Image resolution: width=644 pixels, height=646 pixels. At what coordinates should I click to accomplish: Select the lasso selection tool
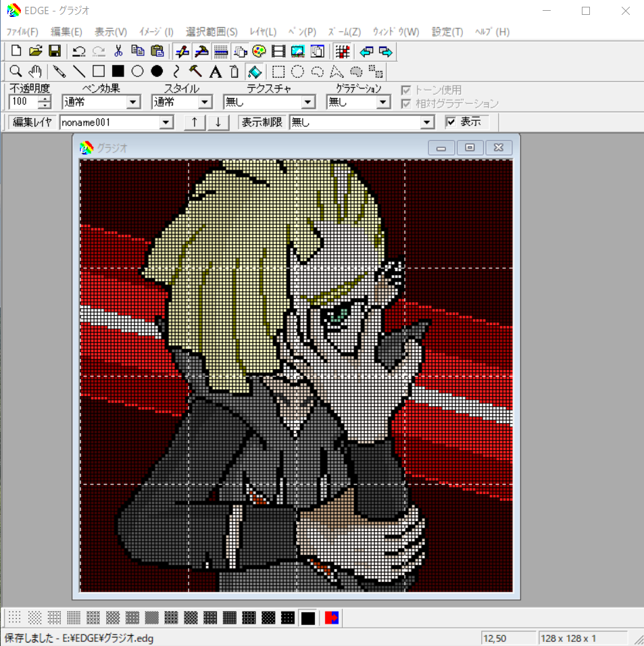pos(317,72)
